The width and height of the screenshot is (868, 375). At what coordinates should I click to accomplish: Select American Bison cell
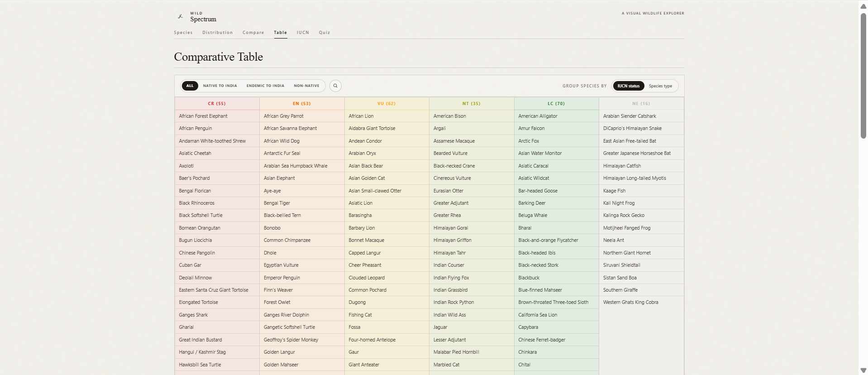point(472,116)
